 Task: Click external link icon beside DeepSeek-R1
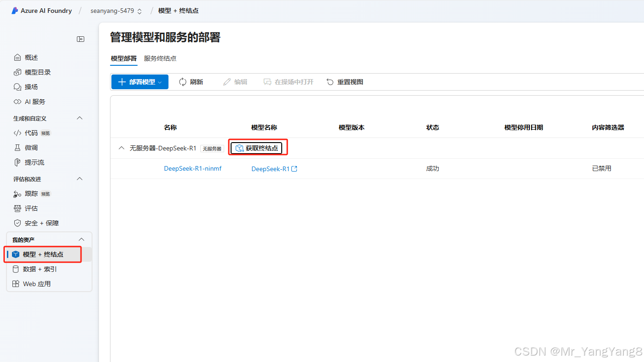point(295,169)
